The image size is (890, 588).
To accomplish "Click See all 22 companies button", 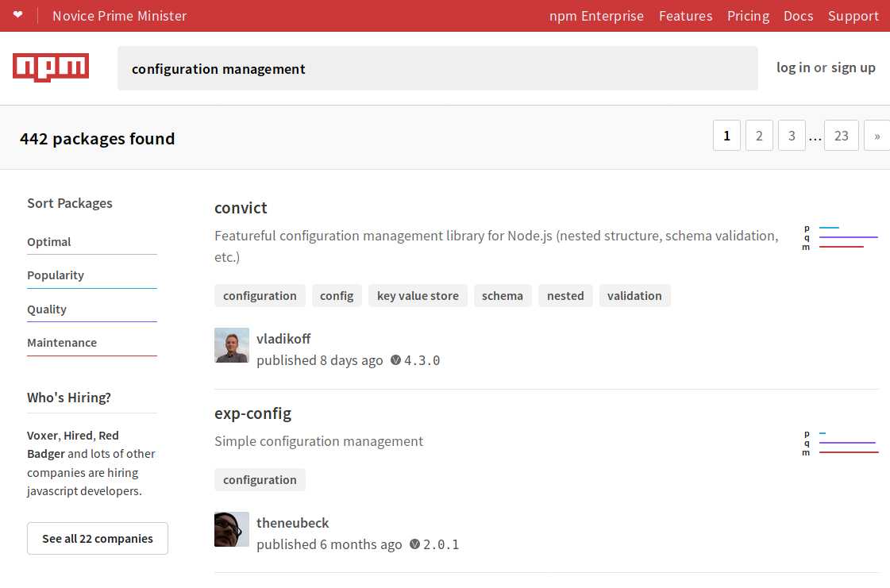I will 98,538.
